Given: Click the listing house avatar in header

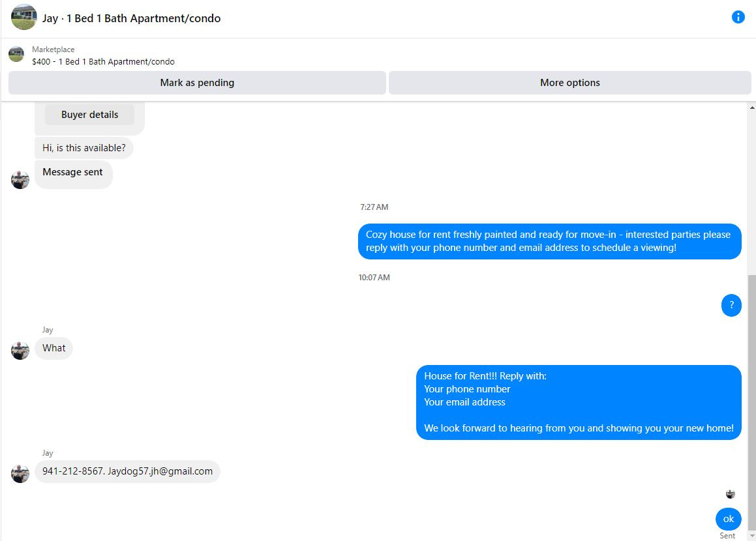Looking at the screenshot, I should [23, 18].
